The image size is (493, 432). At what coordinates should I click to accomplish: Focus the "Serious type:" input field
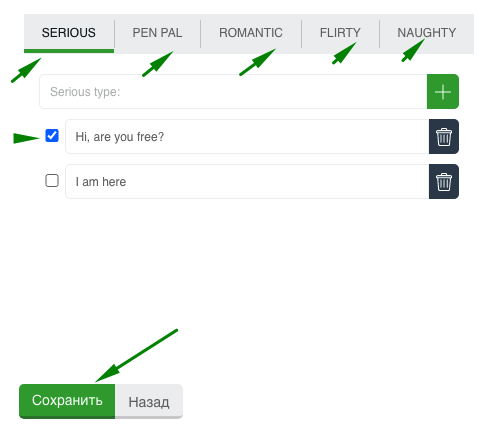[x=233, y=91]
